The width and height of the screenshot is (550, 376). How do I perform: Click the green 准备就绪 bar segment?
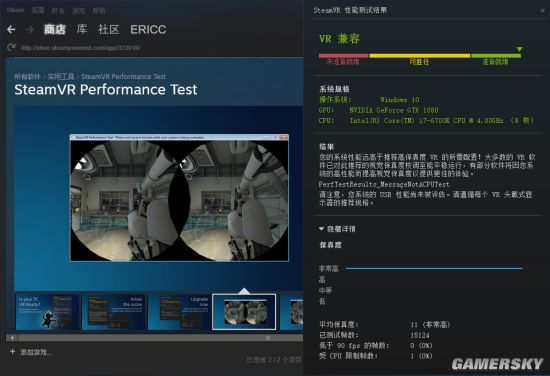(x=496, y=56)
